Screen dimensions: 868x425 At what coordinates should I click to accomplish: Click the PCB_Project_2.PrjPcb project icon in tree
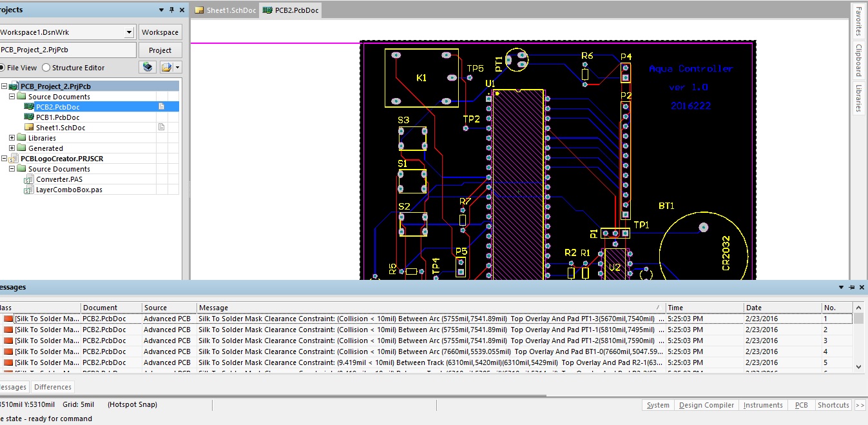[x=14, y=86]
